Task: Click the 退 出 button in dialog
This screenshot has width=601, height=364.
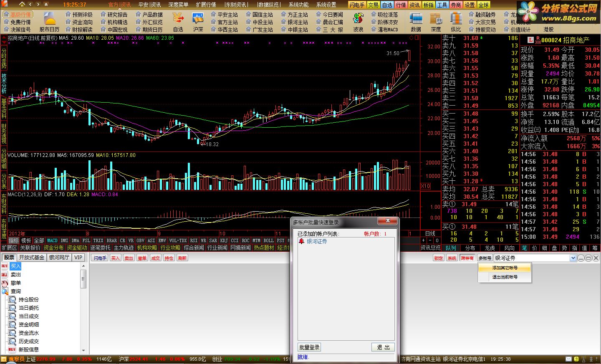Action: tap(383, 347)
